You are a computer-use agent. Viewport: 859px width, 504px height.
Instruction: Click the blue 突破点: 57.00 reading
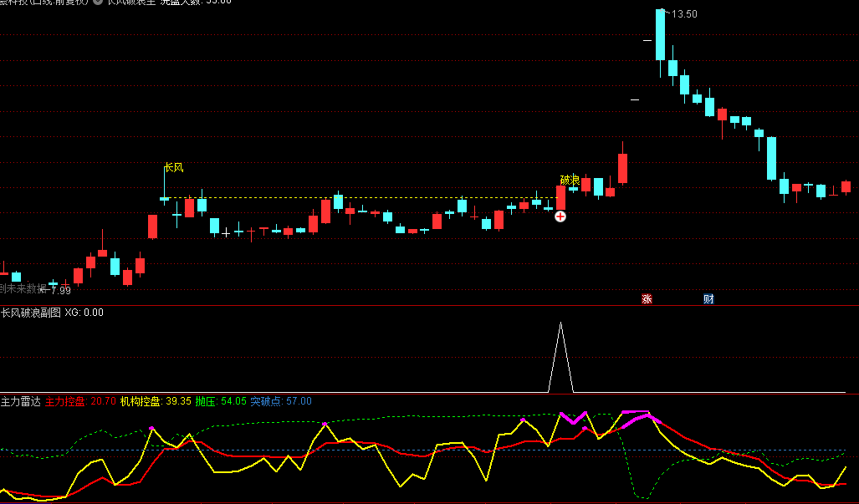coord(281,401)
